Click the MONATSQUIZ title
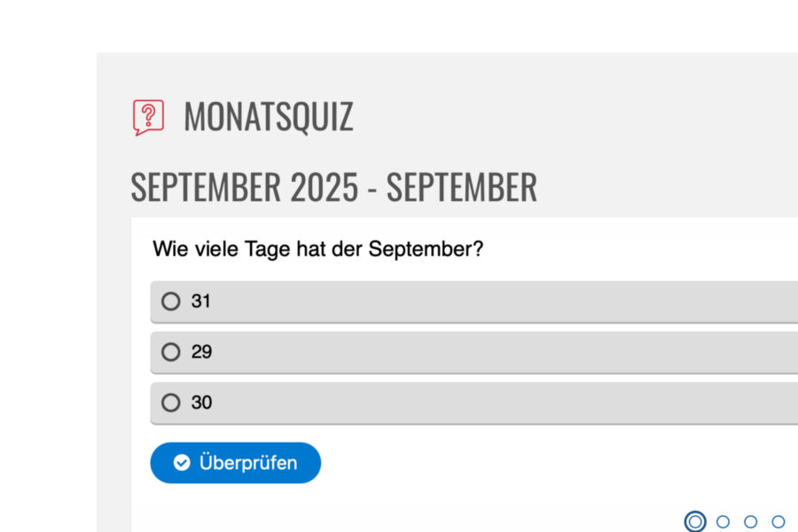Viewport: 798px width, 532px height. pos(269,116)
